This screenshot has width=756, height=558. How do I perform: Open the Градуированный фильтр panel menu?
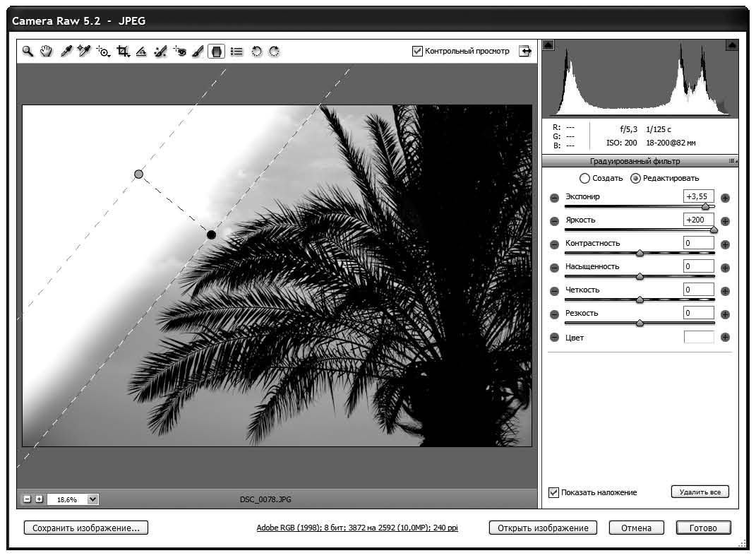[732, 161]
